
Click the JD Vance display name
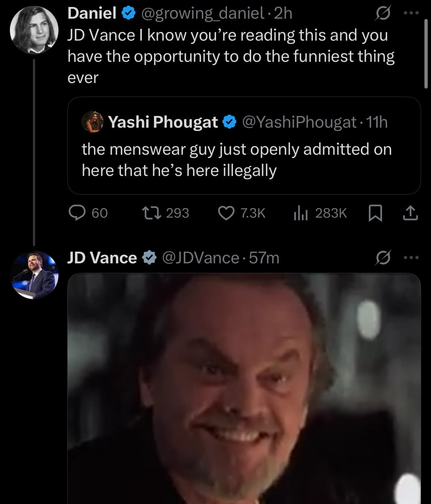pyautogui.click(x=102, y=258)
